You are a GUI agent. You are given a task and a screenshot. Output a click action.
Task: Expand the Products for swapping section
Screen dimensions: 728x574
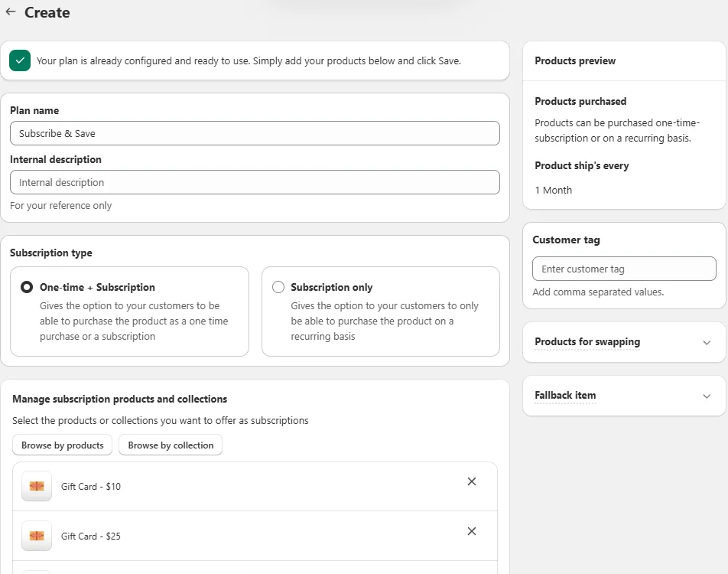click(x=707, y=343)
